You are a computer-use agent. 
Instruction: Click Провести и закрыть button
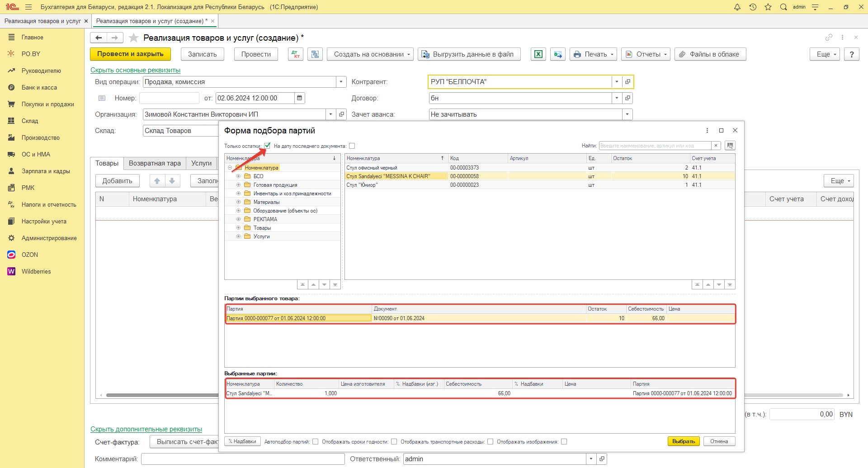(x=130, y=54)
